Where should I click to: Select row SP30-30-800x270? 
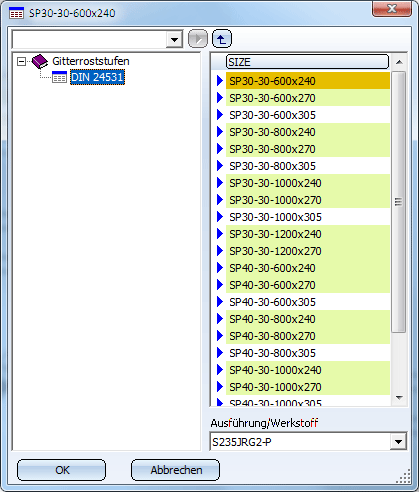308,149
